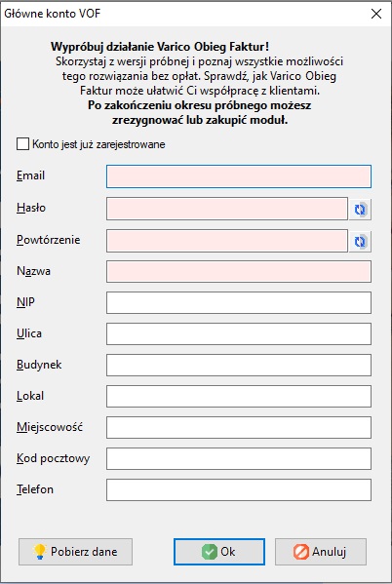Screen dimensions: 392x584
Task: Close the Główne konto VOF dialog
Action: click(376, 14)
